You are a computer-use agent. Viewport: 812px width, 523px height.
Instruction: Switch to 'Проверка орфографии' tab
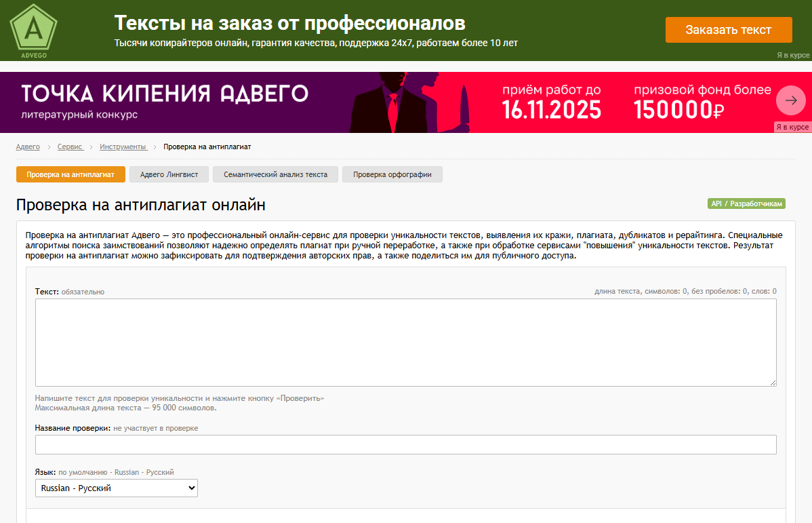coord(392,175)
